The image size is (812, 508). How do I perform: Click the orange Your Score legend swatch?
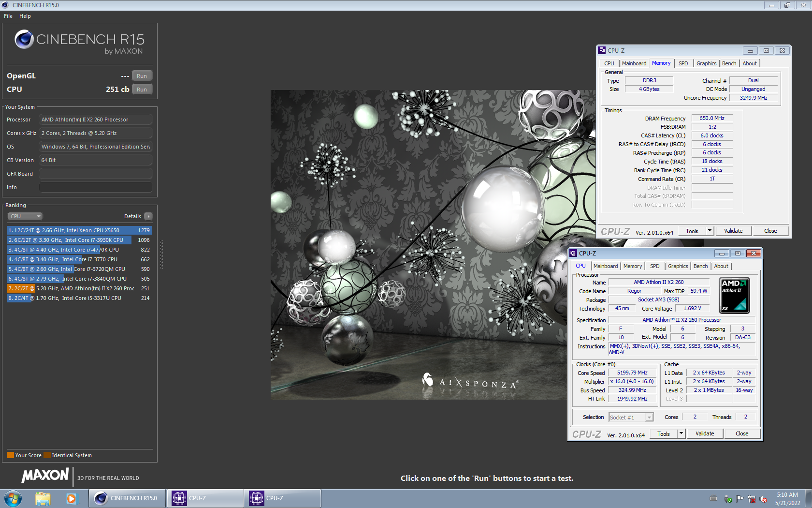coord(10,455)
